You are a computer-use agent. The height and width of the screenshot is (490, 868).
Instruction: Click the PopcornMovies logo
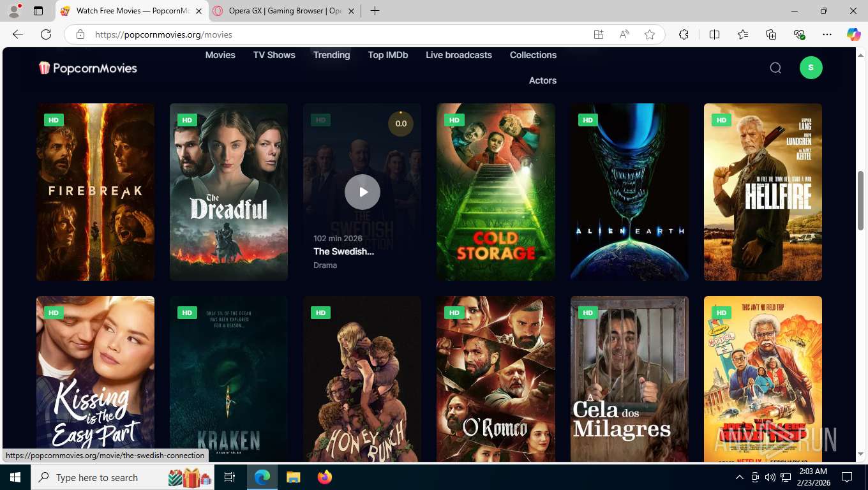(x=88, y=68)
